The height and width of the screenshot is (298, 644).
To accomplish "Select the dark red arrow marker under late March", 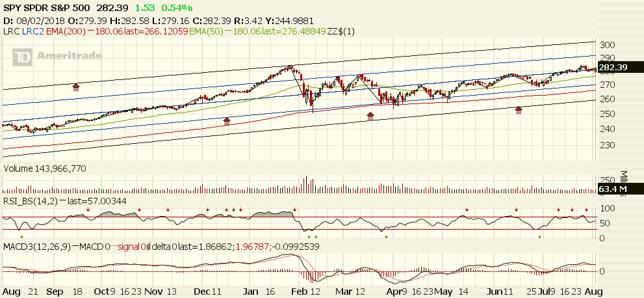I will (370, 116).
